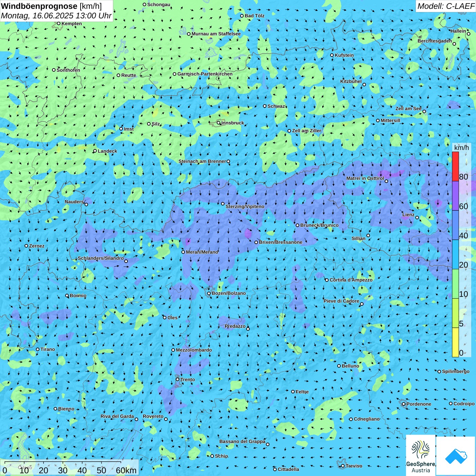This screenshot has height=476, width=476.
Task: Click the Pordenone city marker
Action: pos(404,404)
